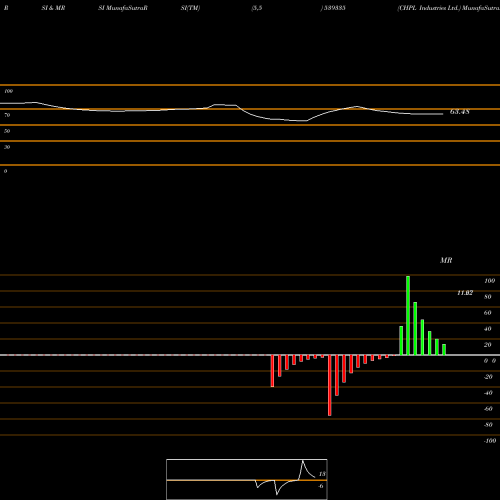The width and height of the screenshot is (500, 500).
Task: Click the RSI axis label 70
Action: (7, 115)
